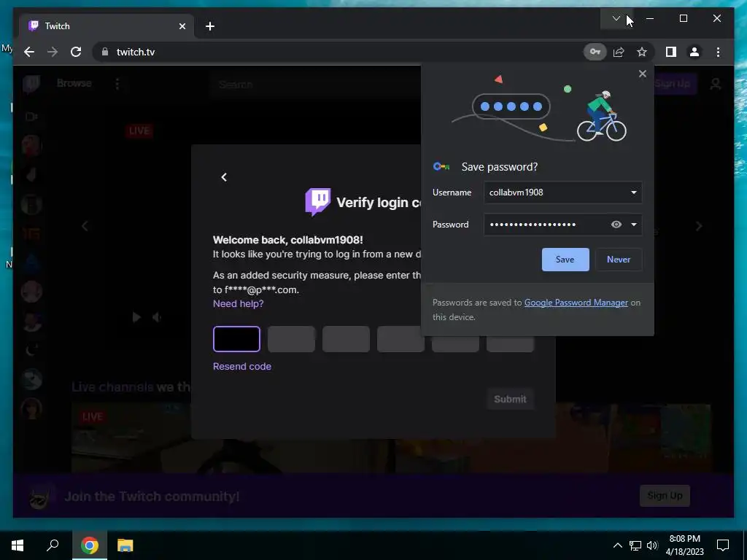Open Windows taskbar search
Screen dimensions: 747x560
pos(53,545)
